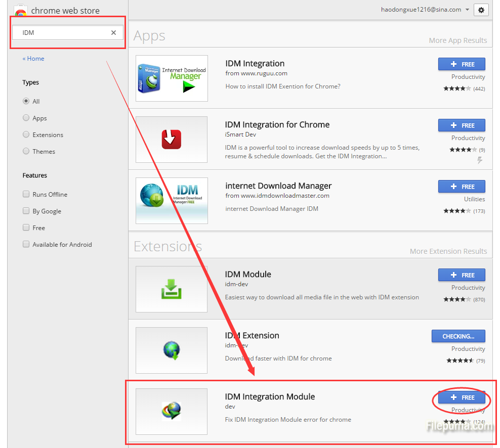Click the settings gear icon
Viewport: 500px width, 448px height.
tap(481, 10)
